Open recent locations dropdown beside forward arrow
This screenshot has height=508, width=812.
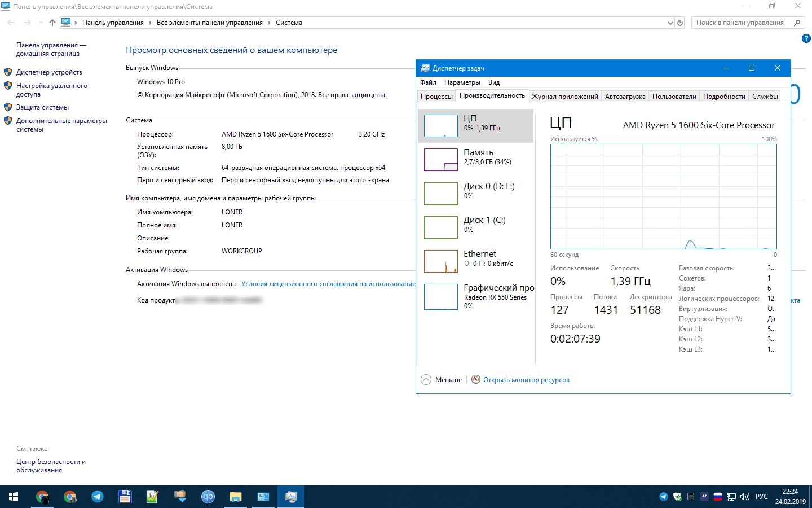[41, 23]
